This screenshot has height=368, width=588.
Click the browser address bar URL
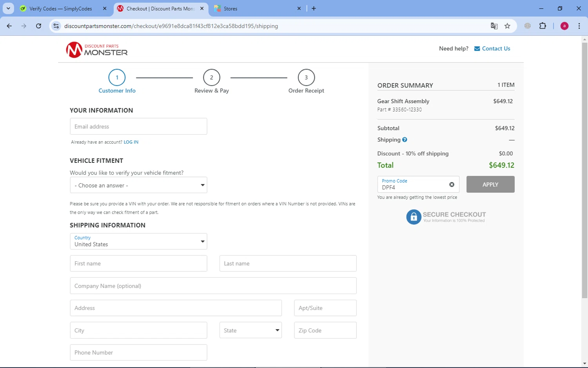[x=171, y=26]
